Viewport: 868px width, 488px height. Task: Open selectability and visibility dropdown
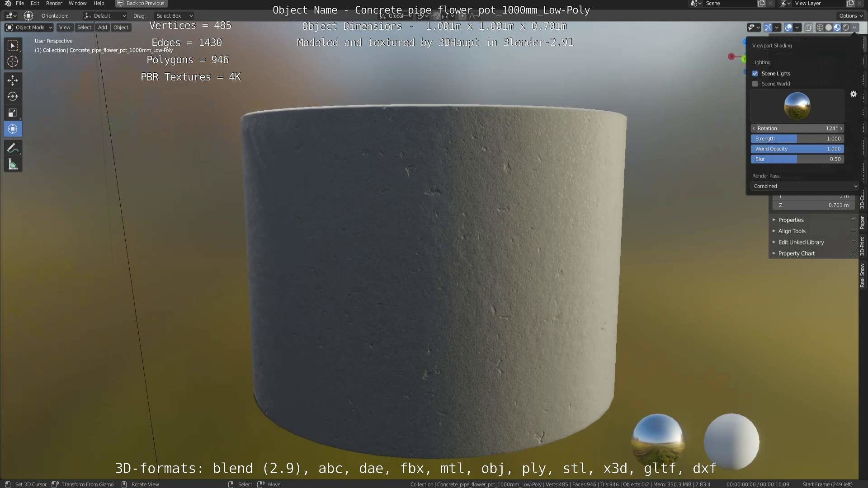(x=753, y=28)
